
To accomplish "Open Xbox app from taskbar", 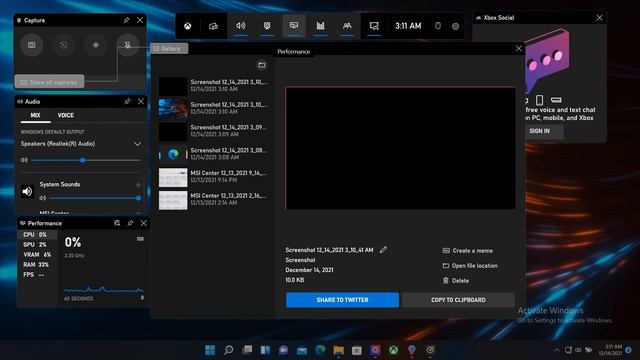I will coord(393,350).
